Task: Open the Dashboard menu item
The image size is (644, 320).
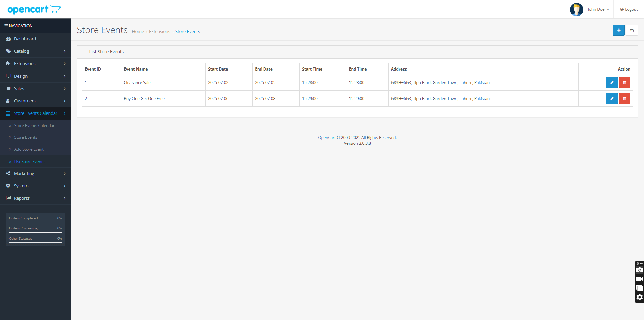Action: click(25, 39)
